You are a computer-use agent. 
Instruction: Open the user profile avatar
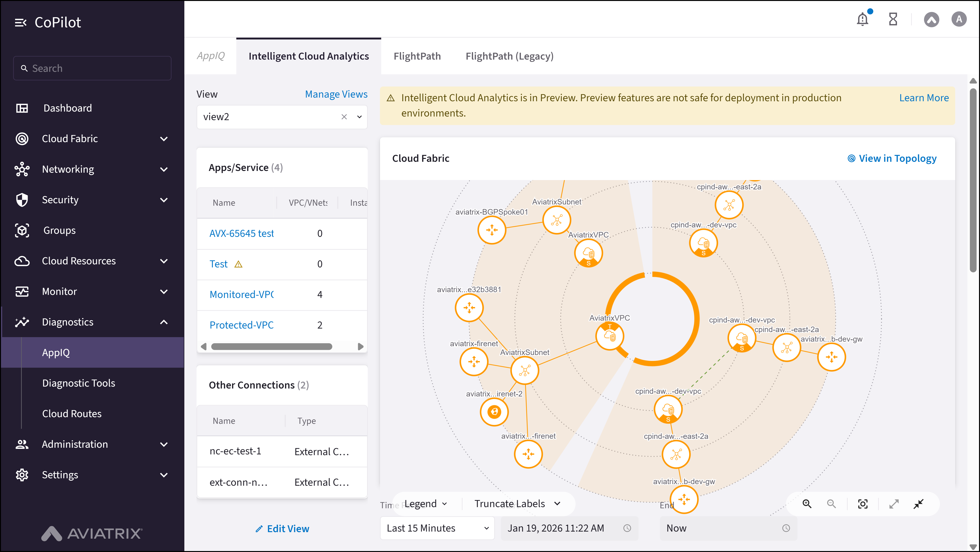(959, 19)
